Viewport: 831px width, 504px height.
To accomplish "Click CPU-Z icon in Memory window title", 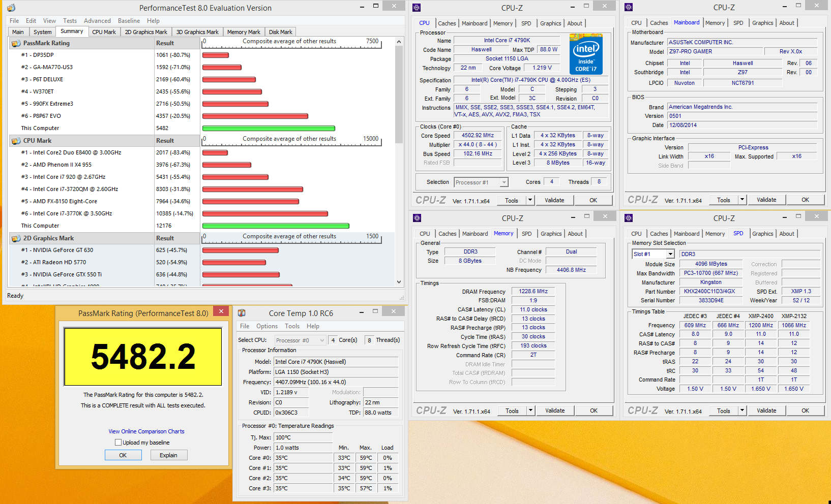I will point(417,218).
